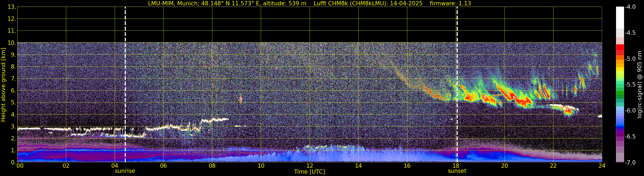Click the height axis tick '9.'
This screenshot has height=176, width=644.
[13, 55]
